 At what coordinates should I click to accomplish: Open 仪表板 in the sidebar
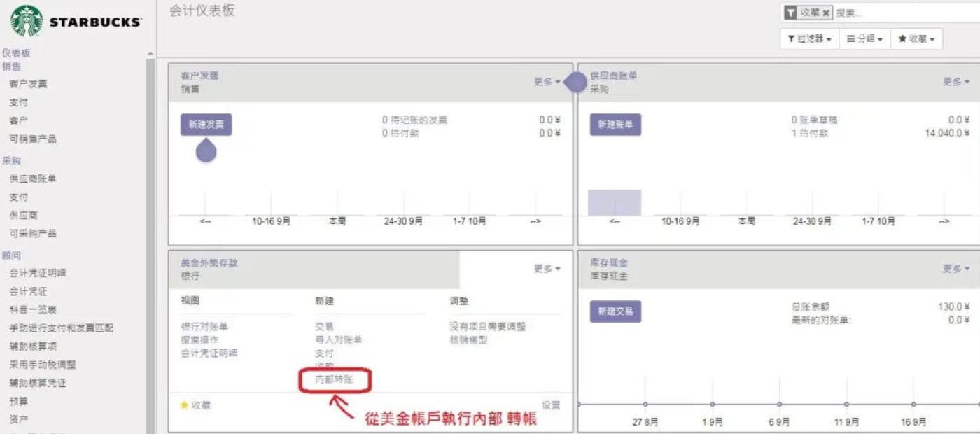16,53
